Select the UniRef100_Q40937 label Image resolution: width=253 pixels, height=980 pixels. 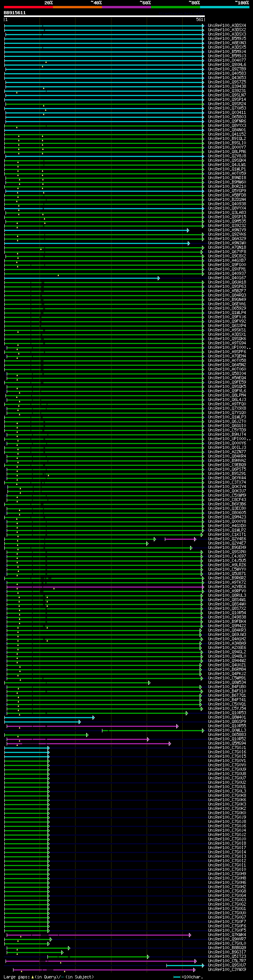coord(227,273)
